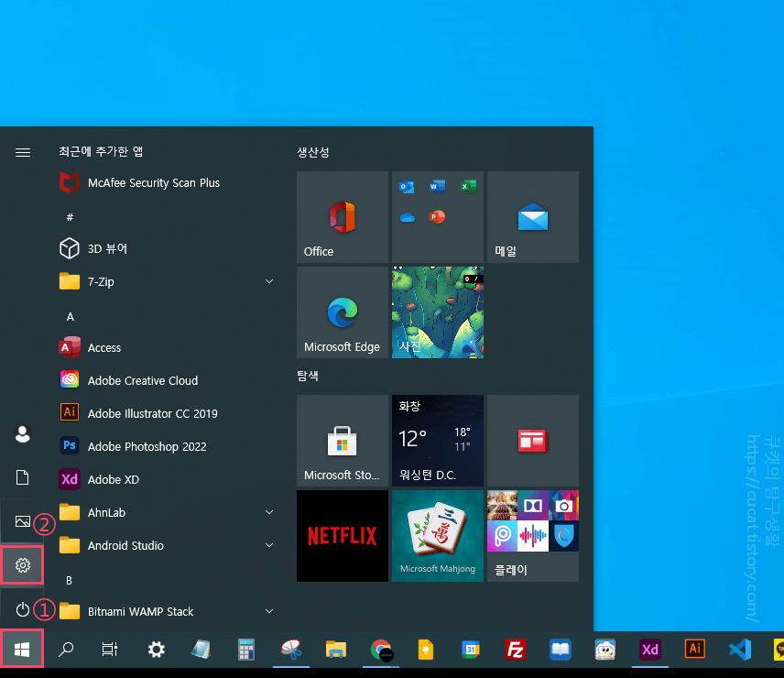784x678 pixels.
Task: Open the blue book reader on taskbar
Action: pos(560,650)
